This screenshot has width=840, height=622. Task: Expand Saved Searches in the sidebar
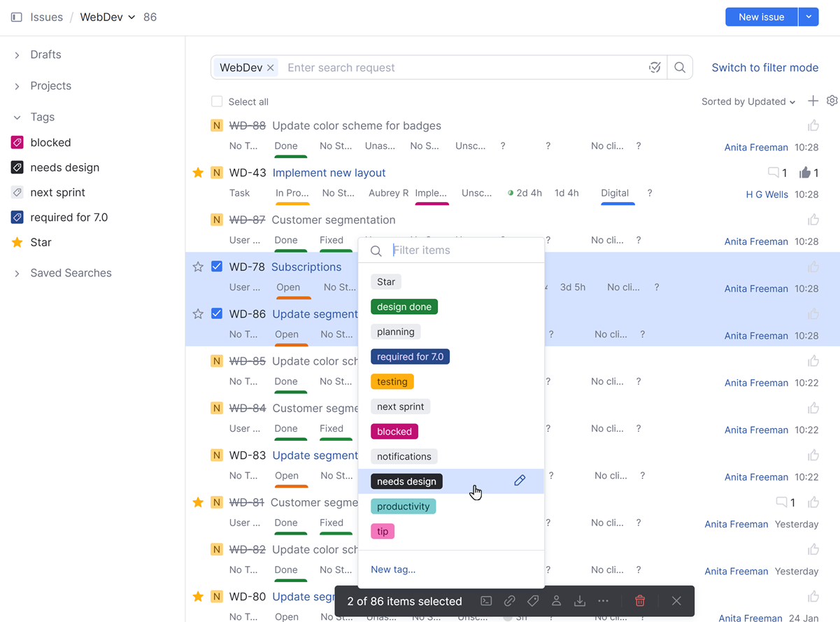pos(71,273)
